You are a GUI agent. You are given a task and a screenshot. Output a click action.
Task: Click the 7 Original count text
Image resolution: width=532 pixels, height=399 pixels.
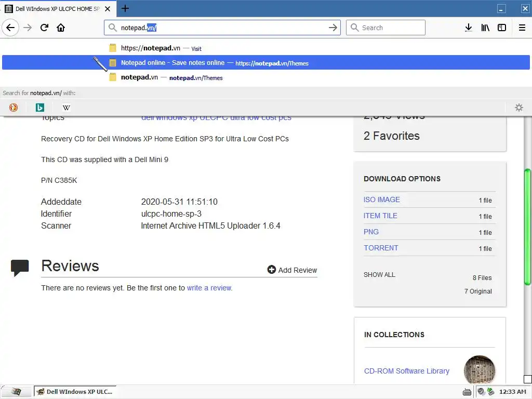pos(478,291)
